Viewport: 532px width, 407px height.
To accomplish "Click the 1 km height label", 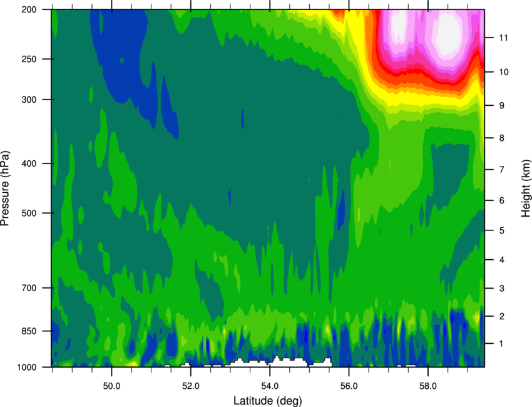I will click(x=501, y=344).
